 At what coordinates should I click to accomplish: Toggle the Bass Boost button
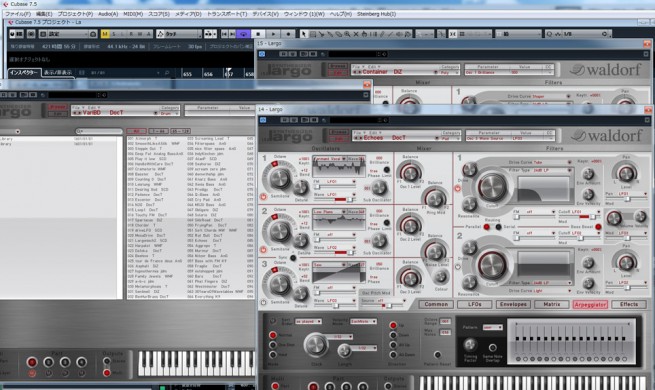(x=598, y=227)
